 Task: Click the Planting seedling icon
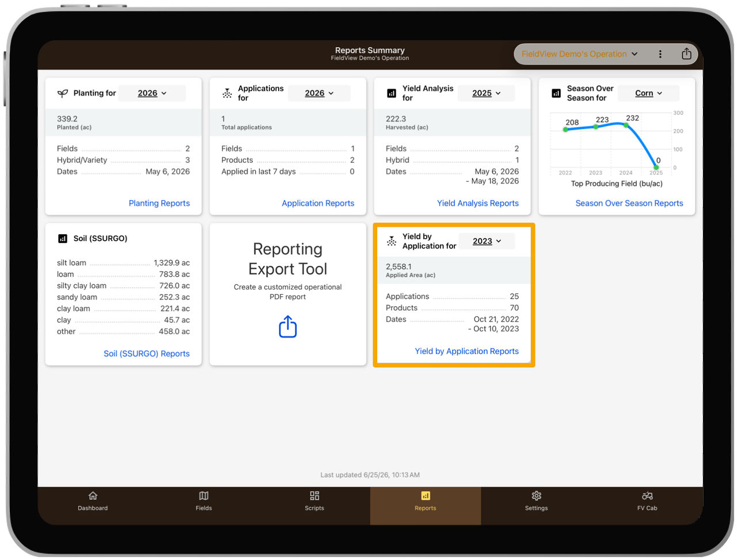pos(63,93)
